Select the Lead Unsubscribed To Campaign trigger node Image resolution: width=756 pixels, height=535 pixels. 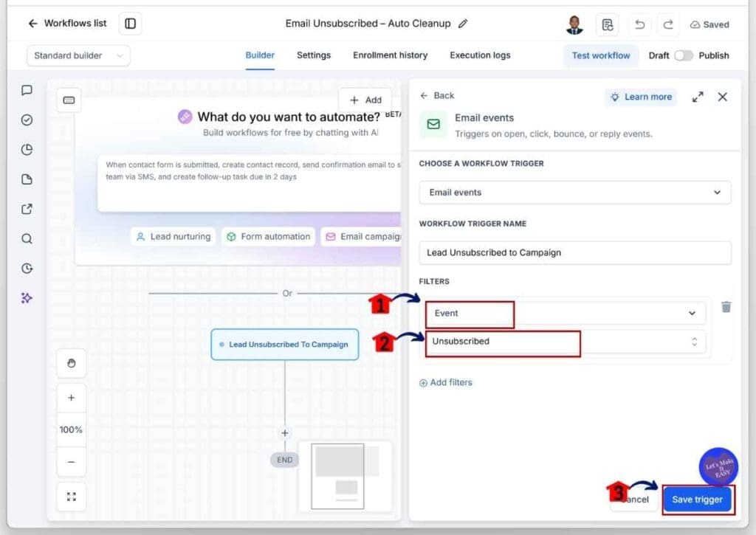284,344
